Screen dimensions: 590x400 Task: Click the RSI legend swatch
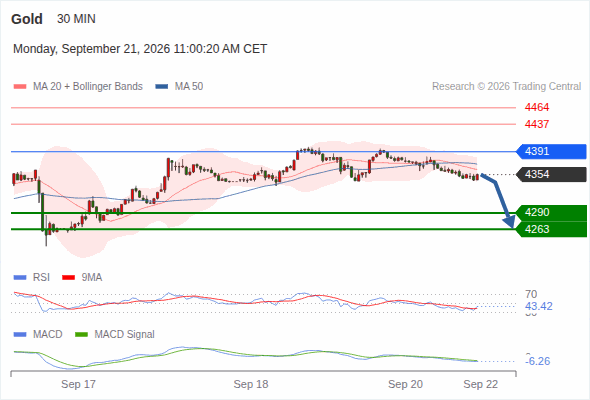pyautogui.click(x=20, y=278)
